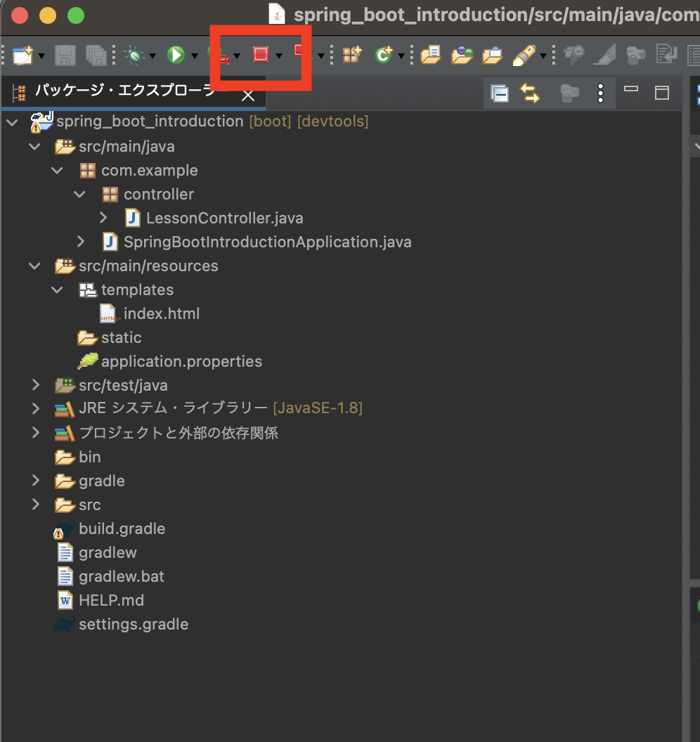Open the Run button dropdown arrow

point(194,56)
